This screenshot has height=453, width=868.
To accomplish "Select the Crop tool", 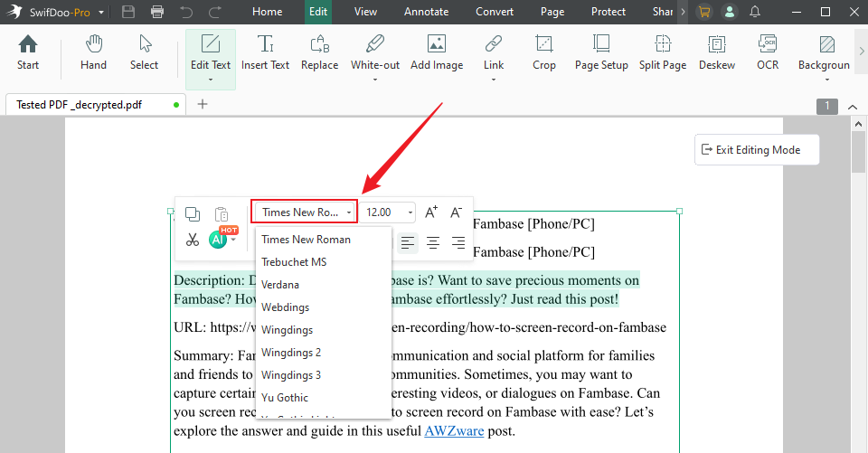I will pyautogui.click(x=543, y=52).
